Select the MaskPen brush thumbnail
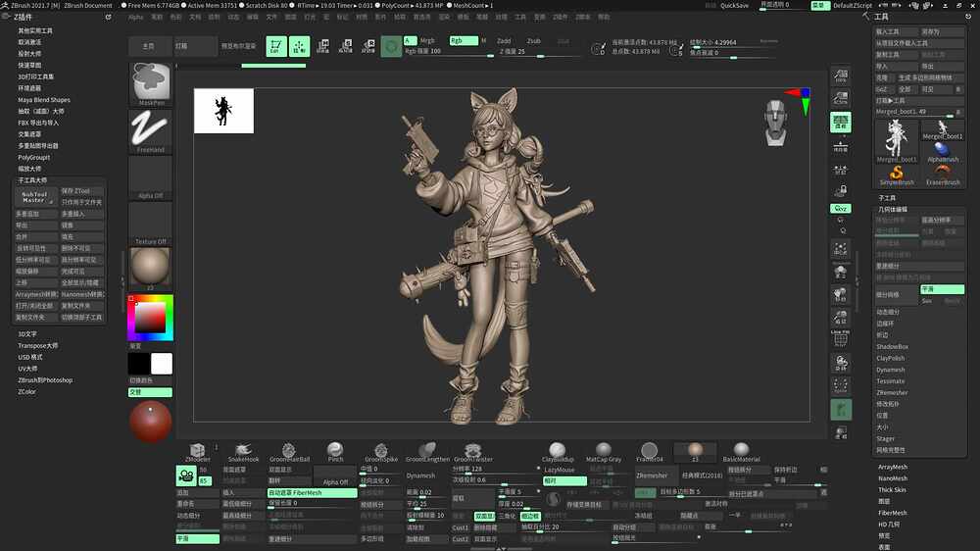Viewport: 980px width, 551px height. (x=151, y=83)
